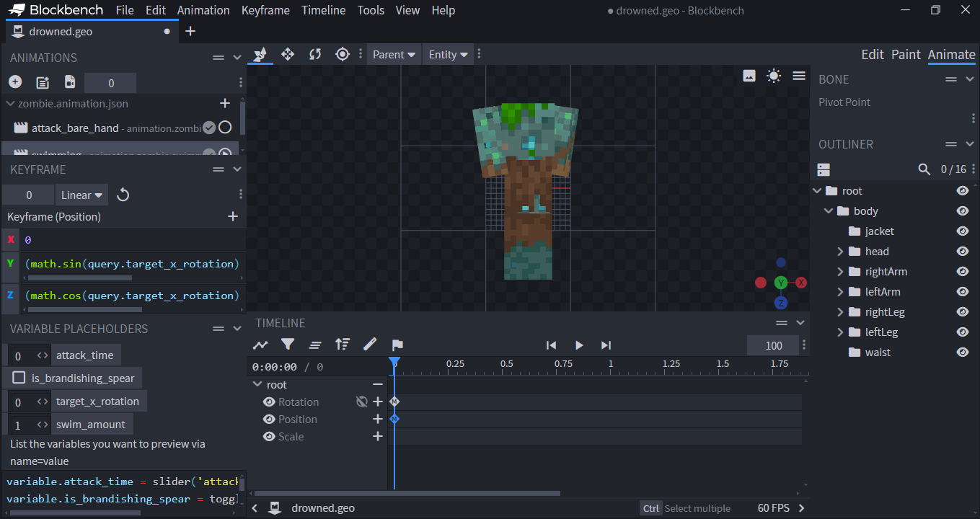Select the attack_bare_hand animation

pyautogui.click(x=75, y=128)
